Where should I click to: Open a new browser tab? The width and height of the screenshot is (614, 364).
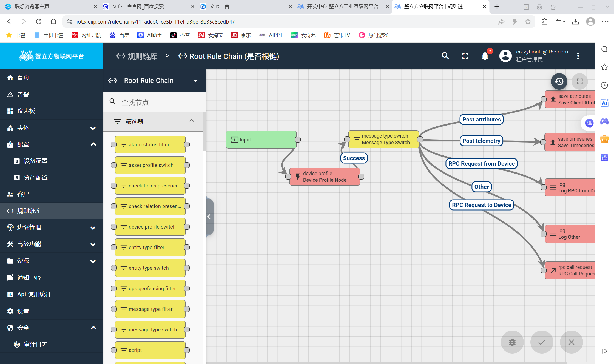[x=497, y=7]
